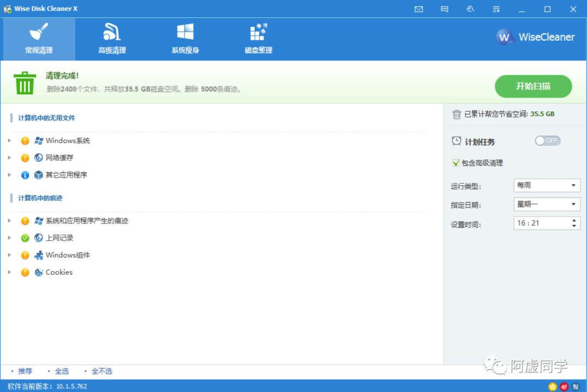Open the 运行类型 dropdown showing 每周

tap(547, 185)
